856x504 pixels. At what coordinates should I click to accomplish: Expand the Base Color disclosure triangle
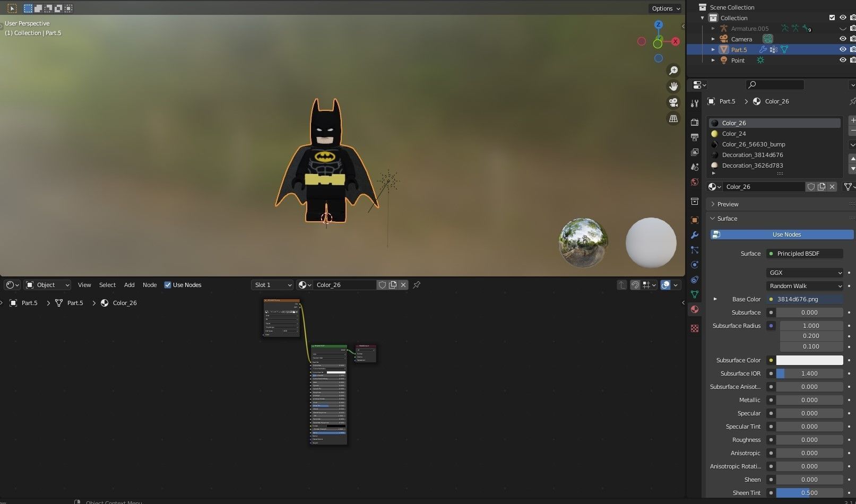pyautogui.click(x=715, y=299)
